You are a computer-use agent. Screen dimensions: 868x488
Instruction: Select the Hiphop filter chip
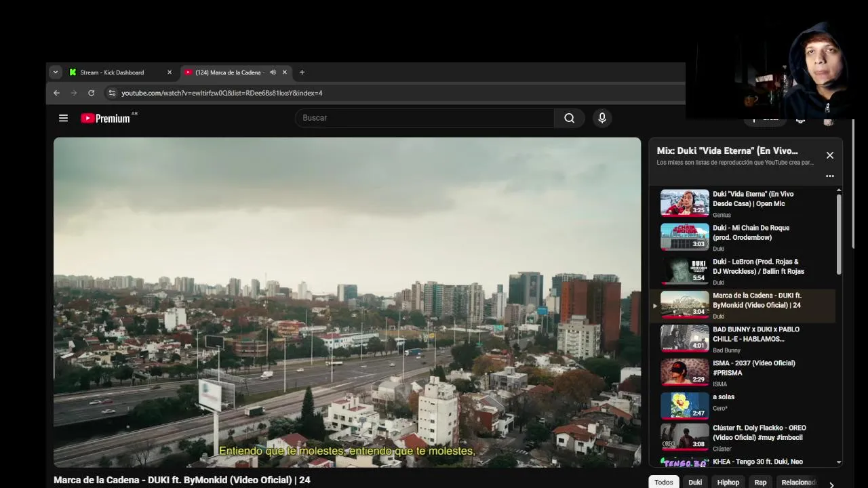[728, 483]
